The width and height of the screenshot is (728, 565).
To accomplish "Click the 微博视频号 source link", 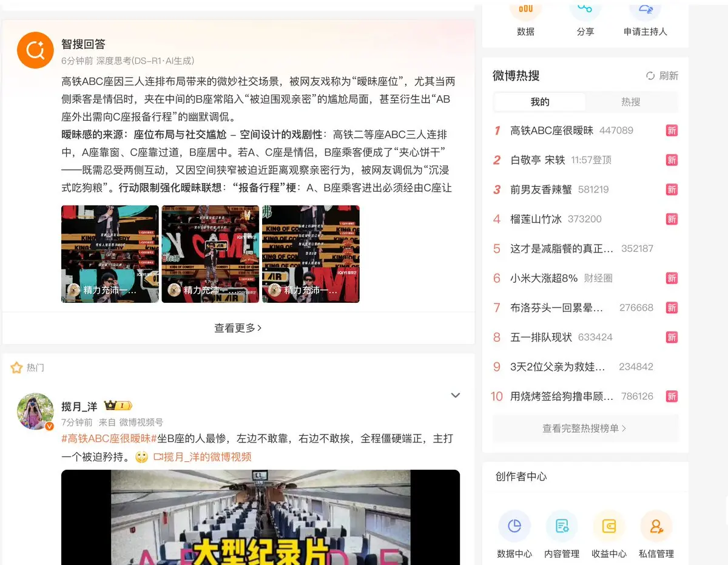I will point(141,422).
